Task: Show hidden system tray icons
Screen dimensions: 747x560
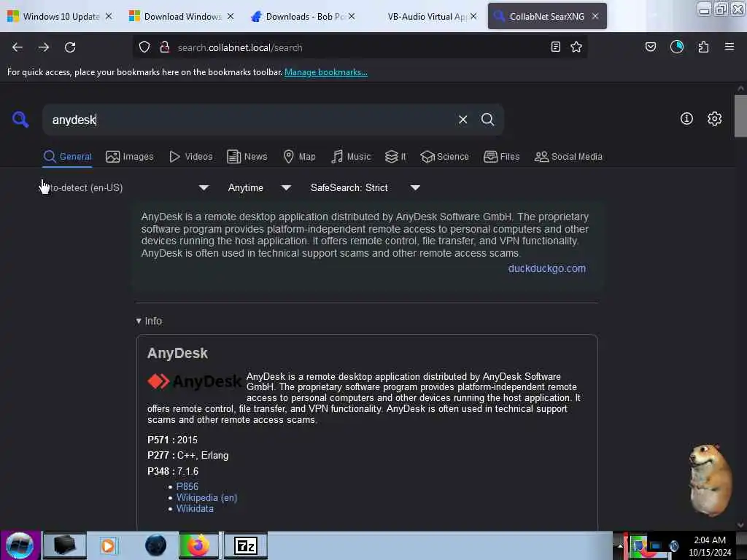Action: (x=620, y=546)
